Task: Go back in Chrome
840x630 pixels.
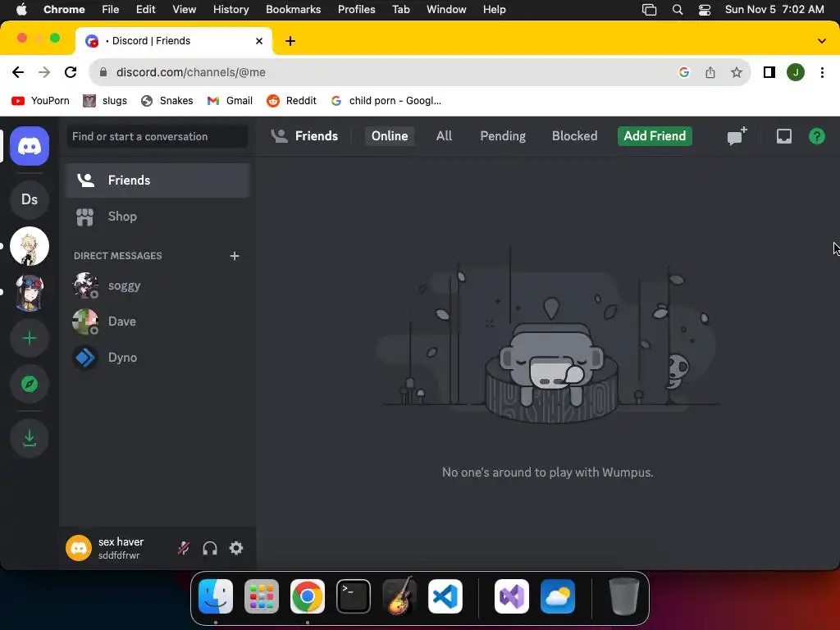Action: pos(18,72)
